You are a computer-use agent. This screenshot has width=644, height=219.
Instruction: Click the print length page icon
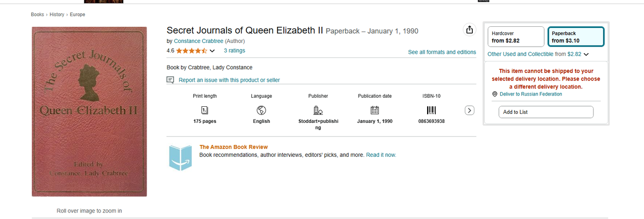click(x=204, y=110)
